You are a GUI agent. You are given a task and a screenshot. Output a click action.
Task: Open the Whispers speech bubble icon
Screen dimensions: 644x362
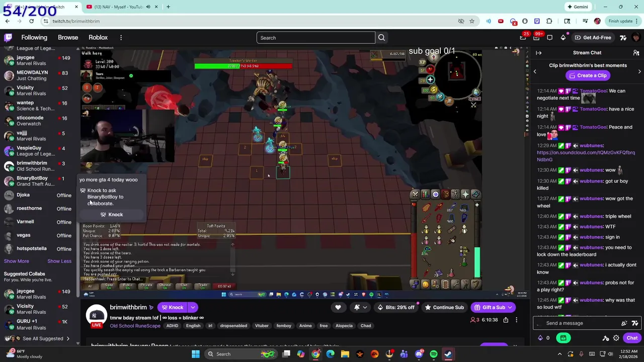pyautogui.click(x=550, y=37)
